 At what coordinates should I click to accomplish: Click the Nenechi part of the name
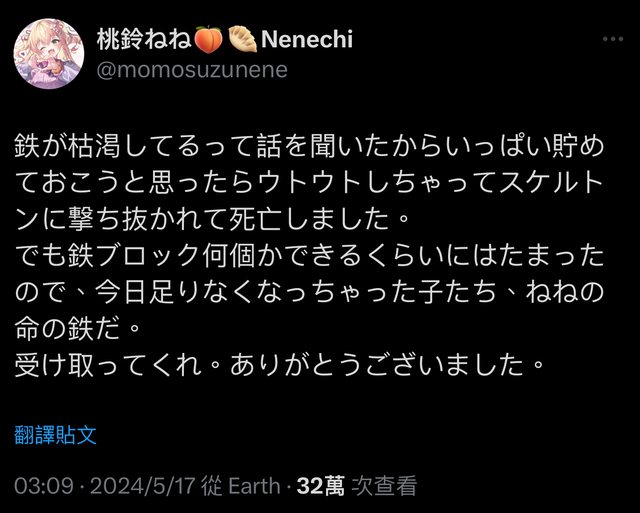click(x=306, y=40)
